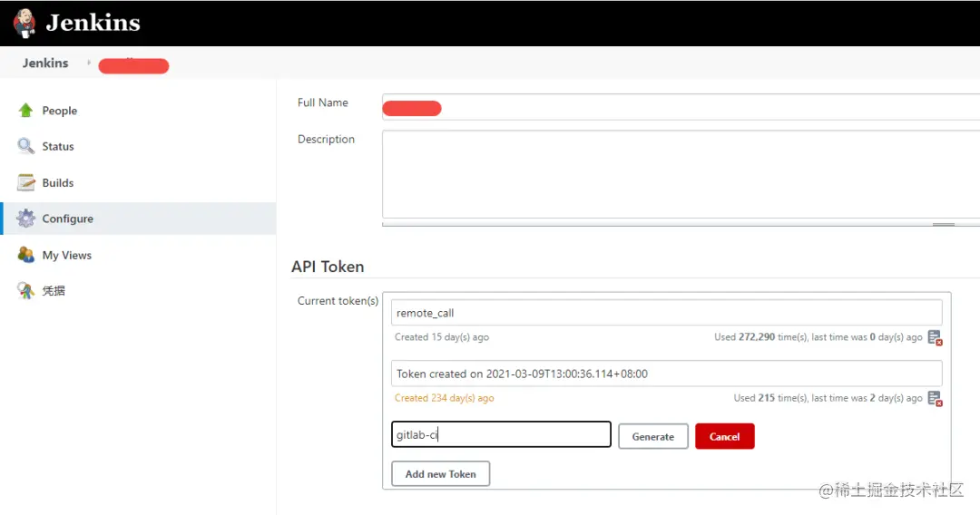Click the Jenkins butler logo icon
Screen dimensions: 980x515
(24, 23)
